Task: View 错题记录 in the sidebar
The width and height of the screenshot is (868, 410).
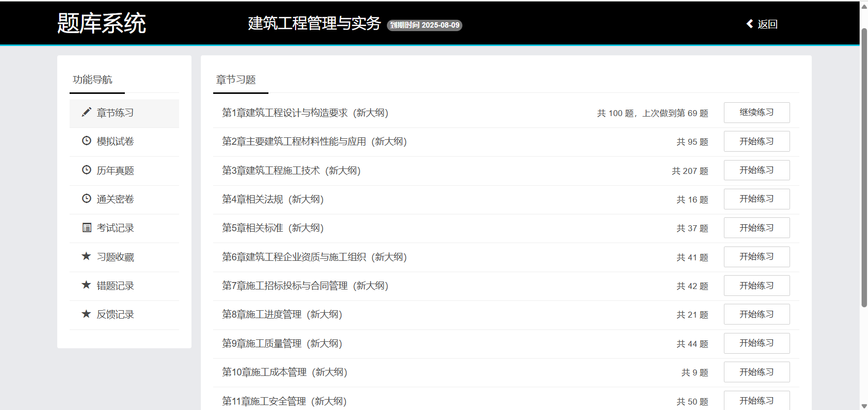Action: tap(124, 286)
